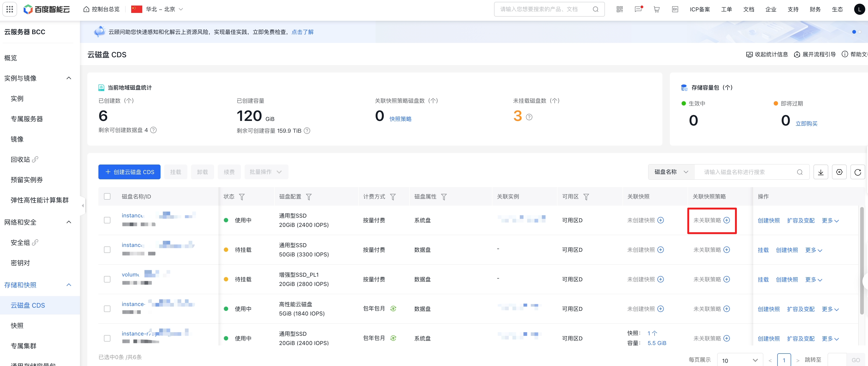Screen dimensions: 868x366
Task: Open 控制台总览 from the header
Action: [x=101, y=9]
